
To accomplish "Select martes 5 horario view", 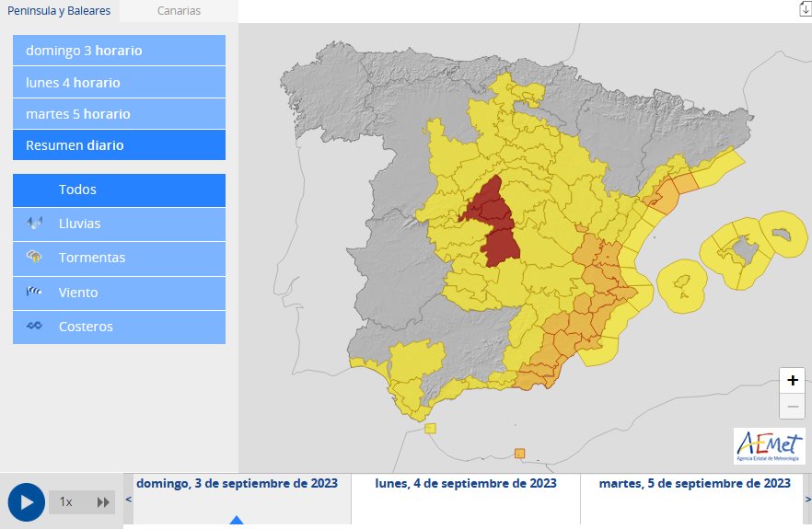I will [x=119, y=114].
